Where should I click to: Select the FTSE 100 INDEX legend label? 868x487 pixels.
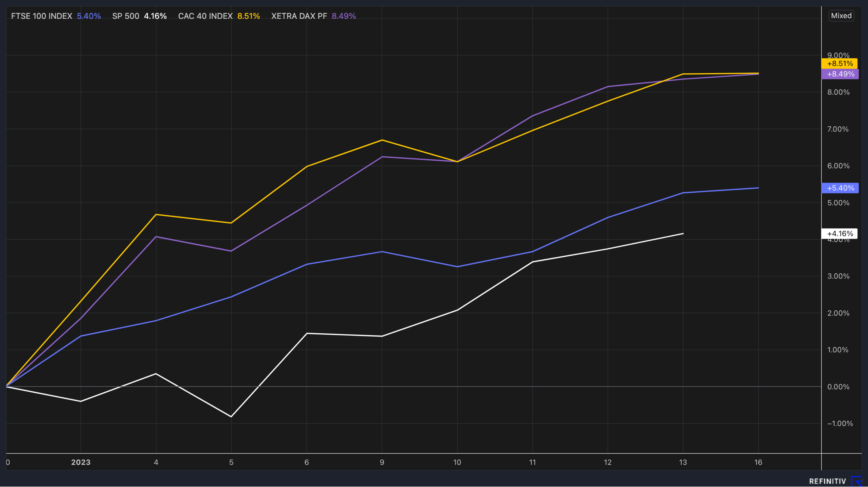click(42, 16)
